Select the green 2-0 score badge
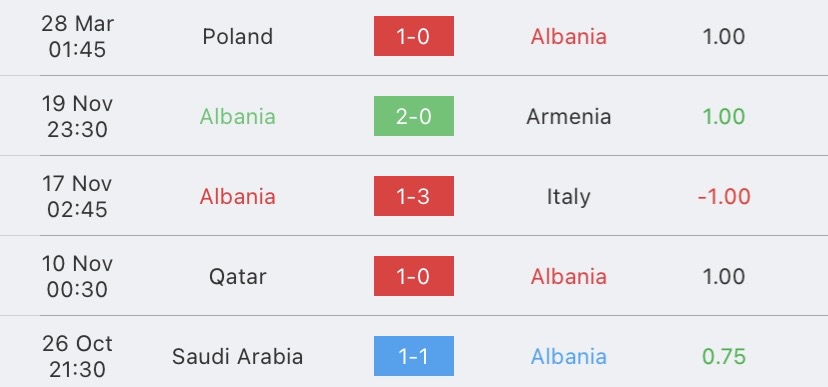This screenshot has height=387, width=828. point(413,116)
